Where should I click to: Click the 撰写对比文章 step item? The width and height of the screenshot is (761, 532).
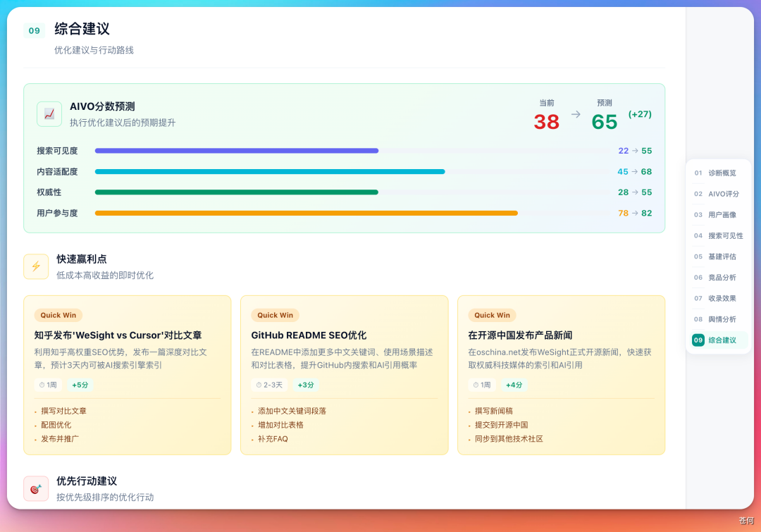click(x=63, y=411)
